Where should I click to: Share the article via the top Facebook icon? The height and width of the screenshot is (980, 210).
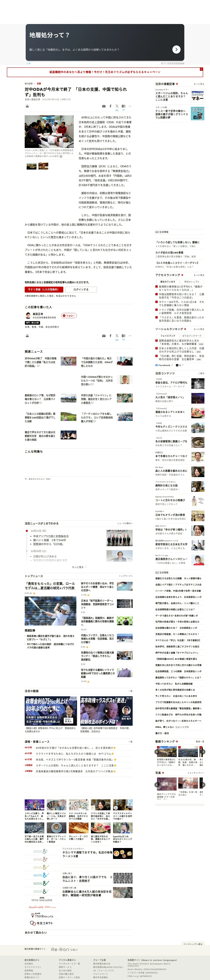111,106
